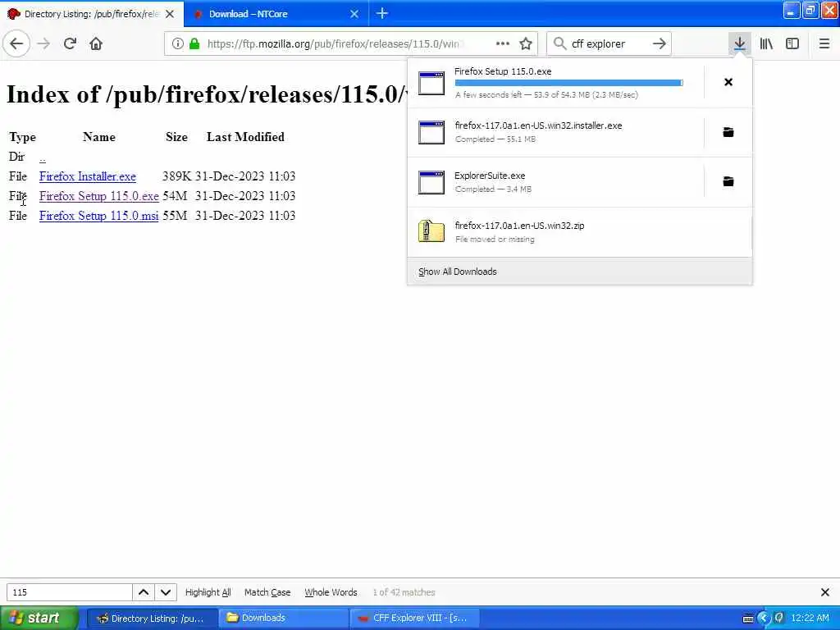The height and width of the screenshot is (630, 840).
Task: Open the Firefox Setup 115.0.msi link
Action: pyautogui.click(x=98, y=216)
